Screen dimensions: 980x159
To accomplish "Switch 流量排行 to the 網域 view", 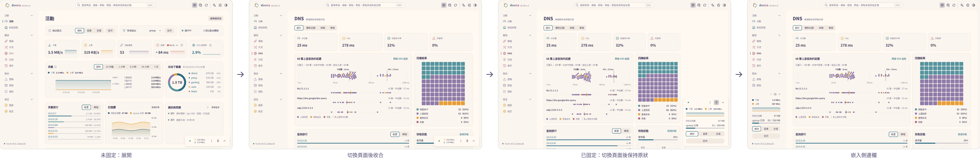I will click(96, 107).
